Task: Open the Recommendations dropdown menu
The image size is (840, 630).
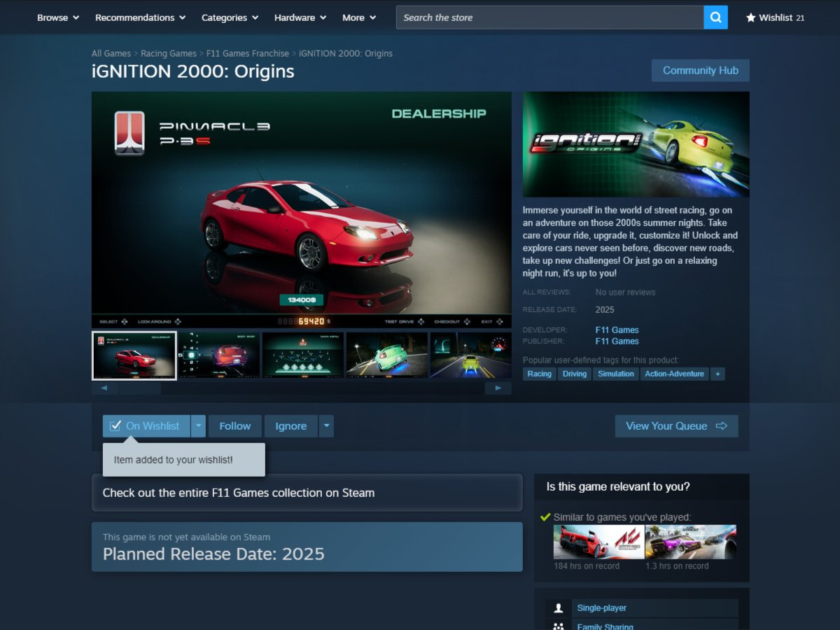Action: pos(141,17)
